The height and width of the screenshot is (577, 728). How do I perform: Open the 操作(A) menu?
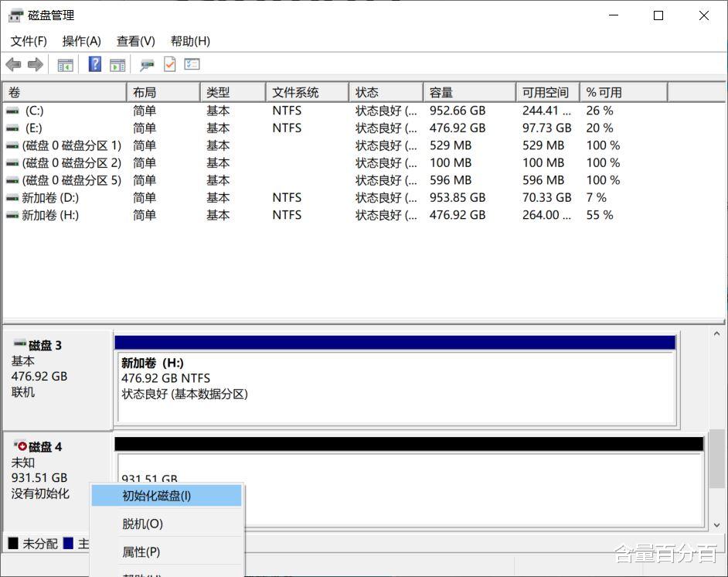coord(82,41)
